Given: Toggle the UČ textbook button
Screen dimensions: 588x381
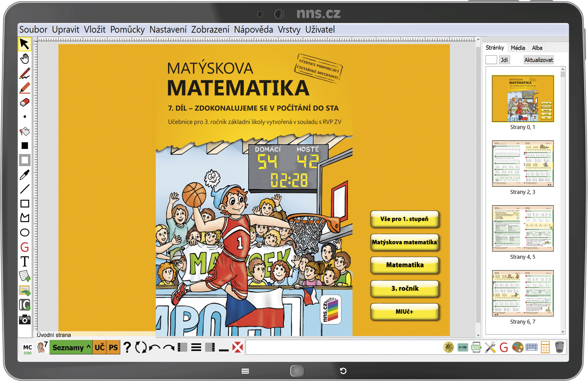Looking at the screenshot, I should click(x=100, y=348).
